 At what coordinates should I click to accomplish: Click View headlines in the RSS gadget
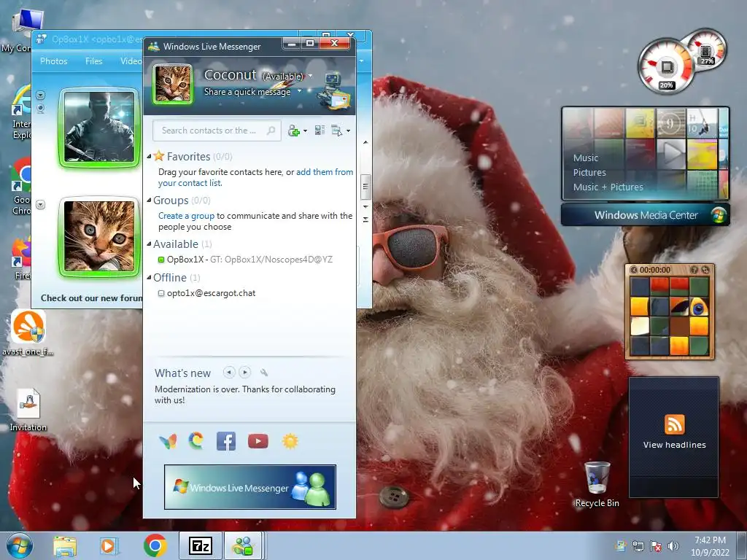pos(674,445)
